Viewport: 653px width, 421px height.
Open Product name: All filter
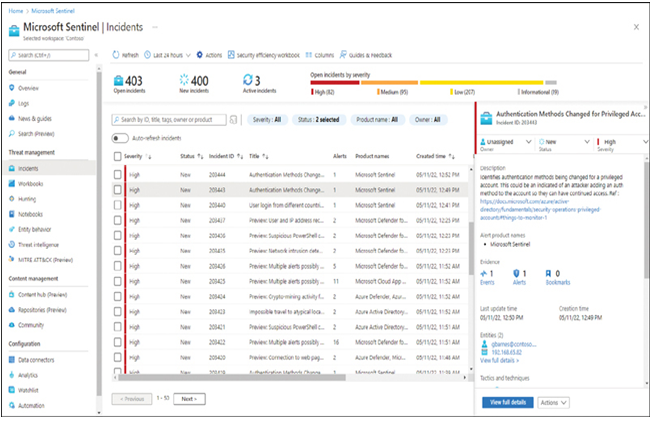tap(377, 120)
